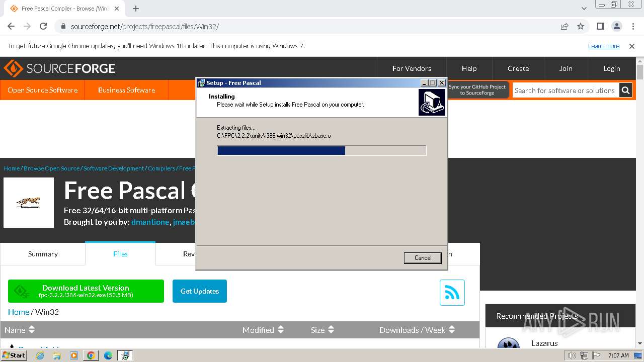This screenshot has width=644, height=362.
Task: Open the Software Development breadcrumb
Action: (x=114, y=168)
